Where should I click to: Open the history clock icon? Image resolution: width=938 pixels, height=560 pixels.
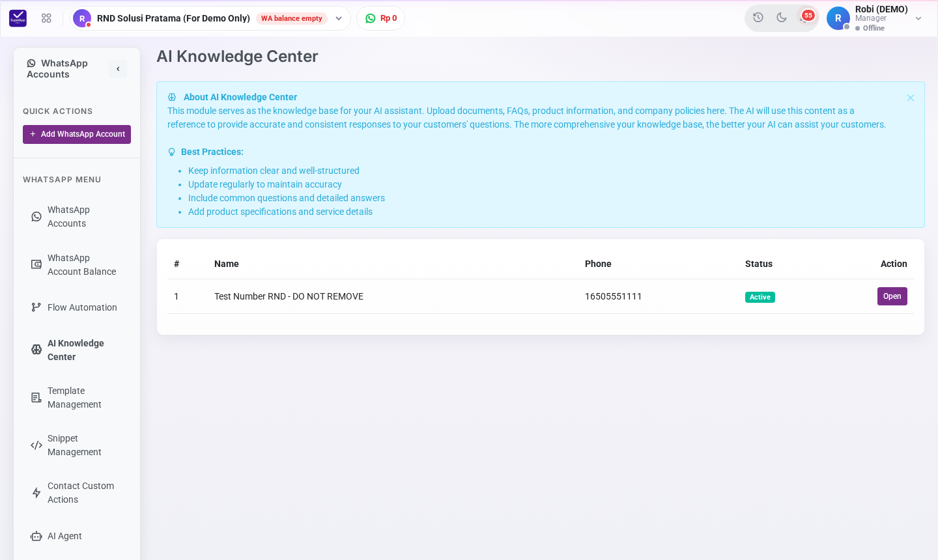coord(758,18)
